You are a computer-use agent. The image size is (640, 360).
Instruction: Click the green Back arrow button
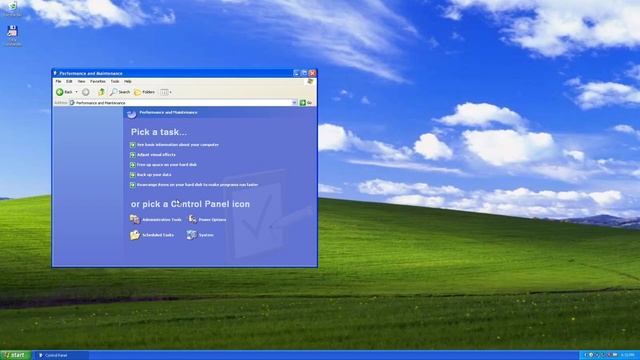tap(64, 92)
